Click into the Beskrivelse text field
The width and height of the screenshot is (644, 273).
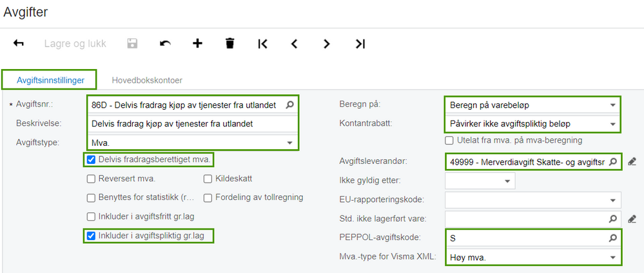[192, 123]
